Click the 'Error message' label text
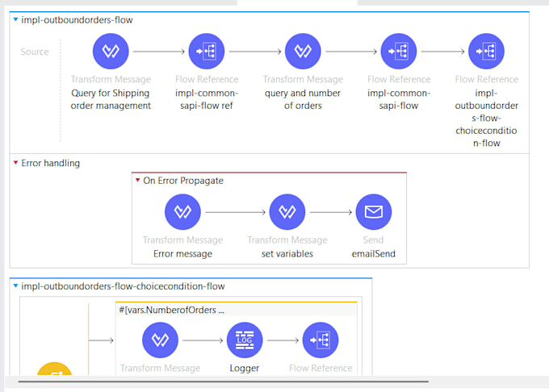 pyautogui.click(x=182, y=253)
